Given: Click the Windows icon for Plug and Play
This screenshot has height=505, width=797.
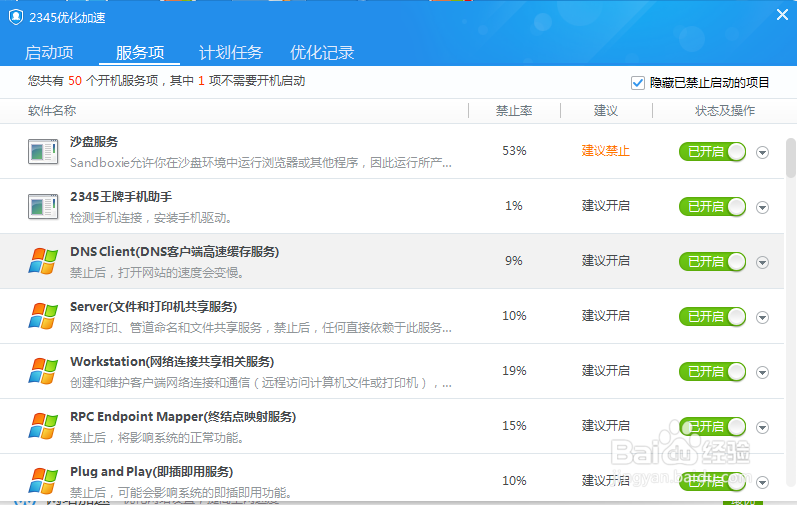Looking at the screenshot, I should click(x=43, y=481).
